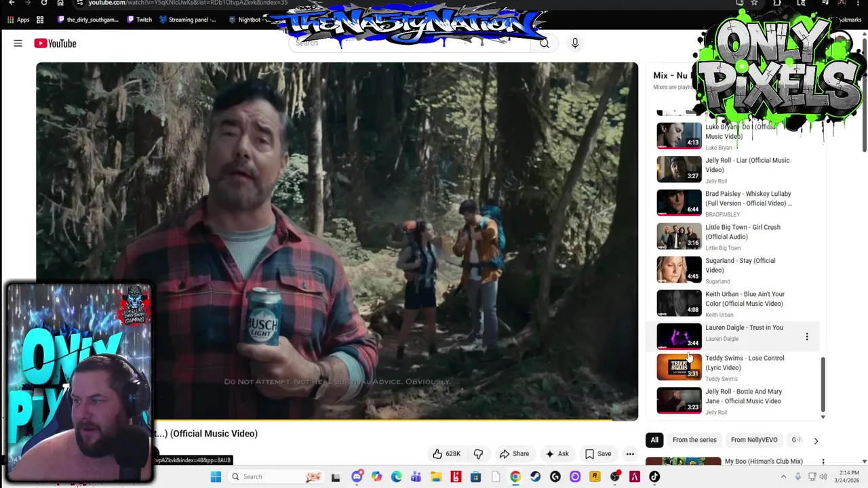
Task: Open the Ask button
Action: tap(557, 454)
